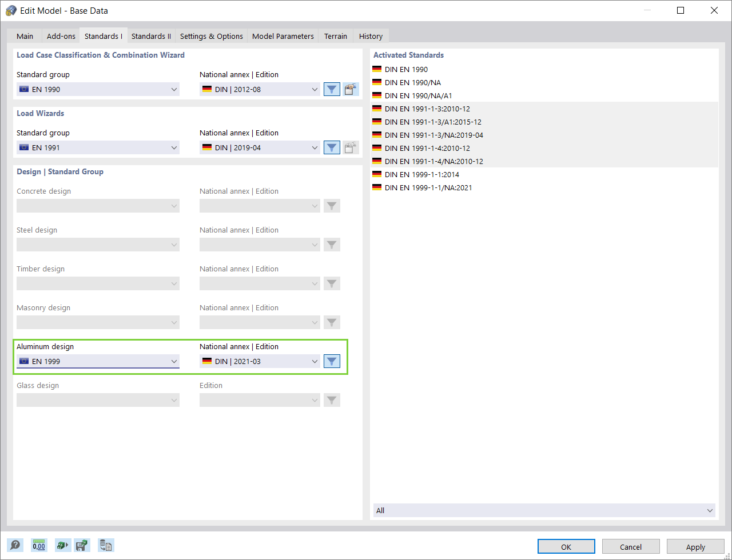This screenshot has height=560, width=732.
Task: Toggle filter icon for EN 1990 national annex
Action: [x=332, y=89]
